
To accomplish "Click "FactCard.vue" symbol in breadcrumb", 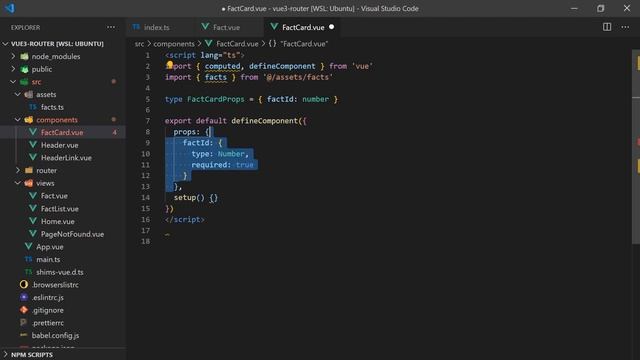I will tap(304, 44).
